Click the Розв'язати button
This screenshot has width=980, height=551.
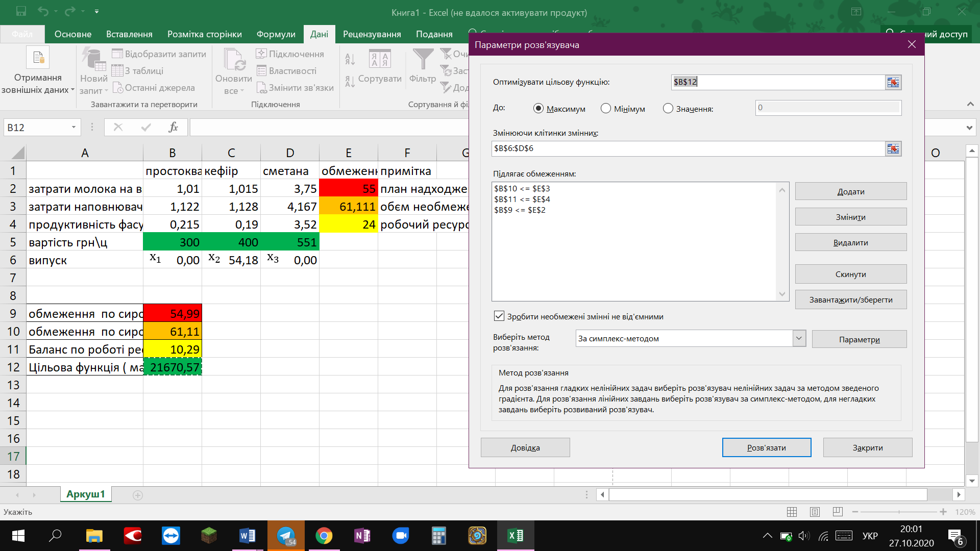(x=767, y=447)
